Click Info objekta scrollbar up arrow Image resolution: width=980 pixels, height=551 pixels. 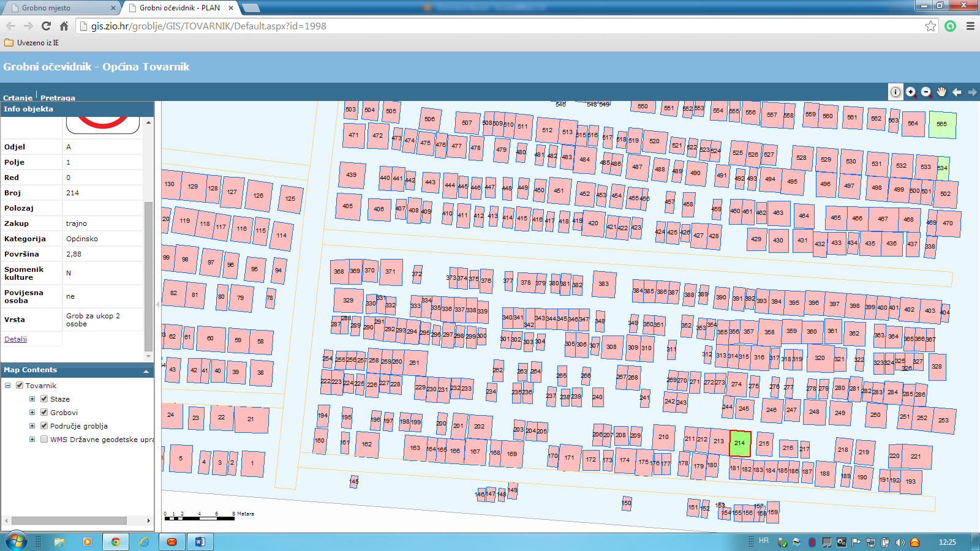[148, 123]
